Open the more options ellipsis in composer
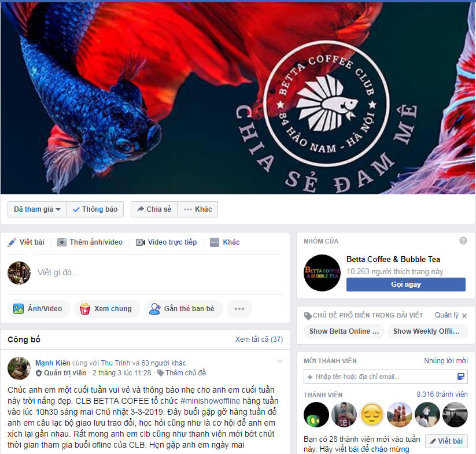This screenshot has height=454, width=476. (239, 309)
